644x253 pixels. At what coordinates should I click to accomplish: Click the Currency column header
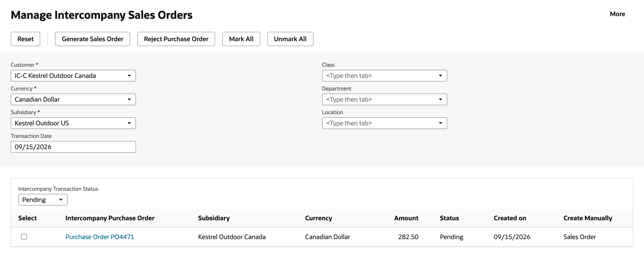(x=318, y=218)
